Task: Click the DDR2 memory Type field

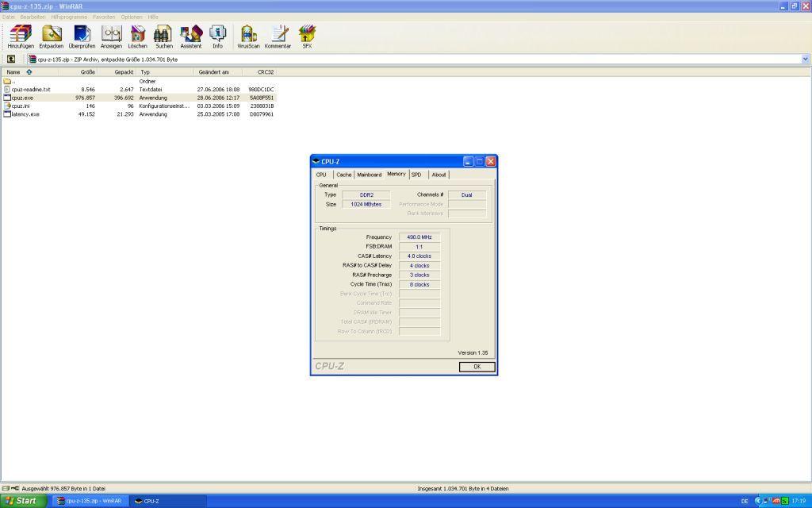Action: pos(366,195)
